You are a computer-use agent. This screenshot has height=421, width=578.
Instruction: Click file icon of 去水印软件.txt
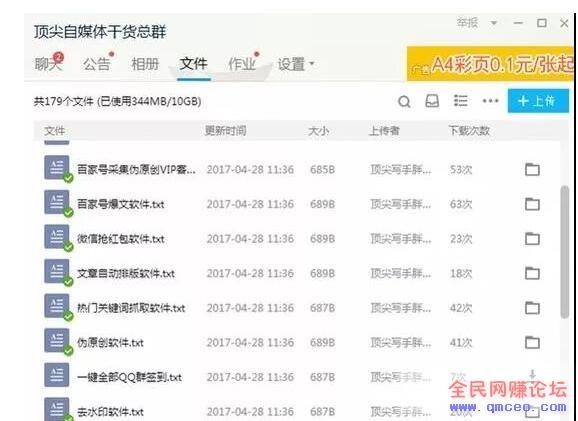57,409
